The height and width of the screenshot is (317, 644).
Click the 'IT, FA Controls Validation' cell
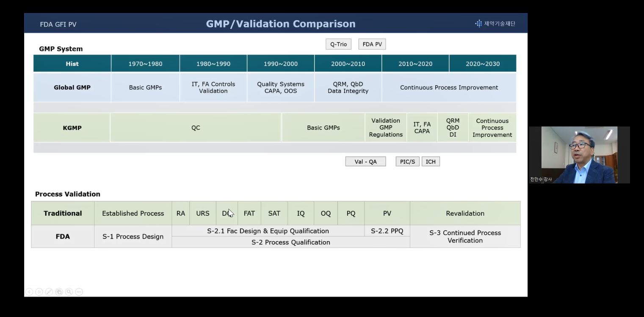coord(213,87)
